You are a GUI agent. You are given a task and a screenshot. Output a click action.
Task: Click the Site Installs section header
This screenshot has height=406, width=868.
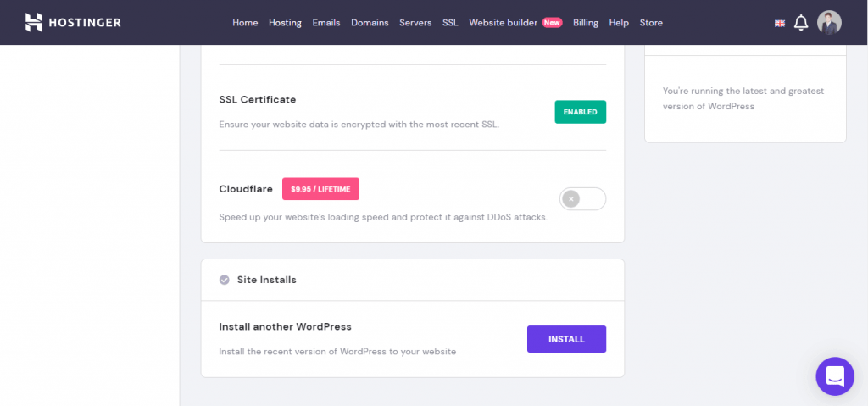coord(413,280)
